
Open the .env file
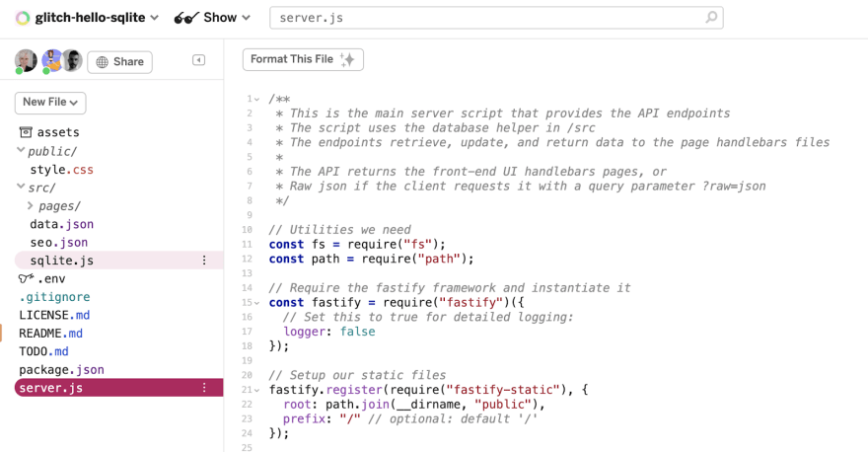(51, 278)
